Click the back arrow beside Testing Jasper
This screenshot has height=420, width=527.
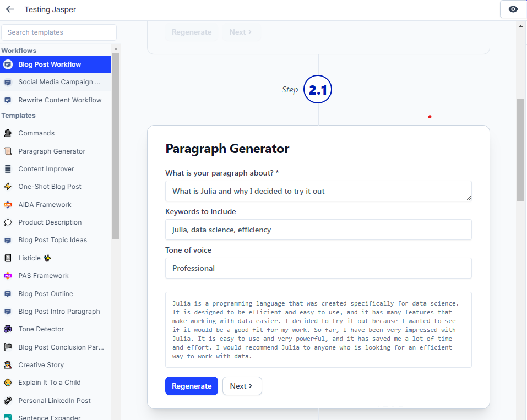coord(10,9)
